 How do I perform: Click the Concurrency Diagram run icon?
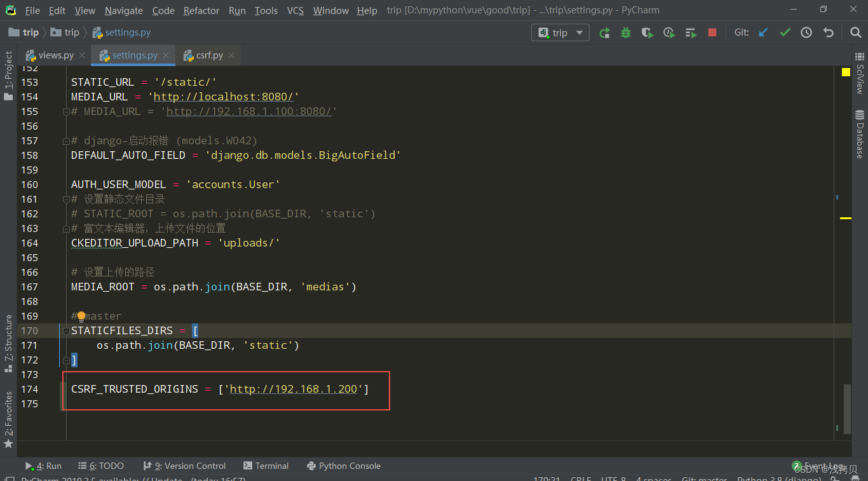coord(691,32)
